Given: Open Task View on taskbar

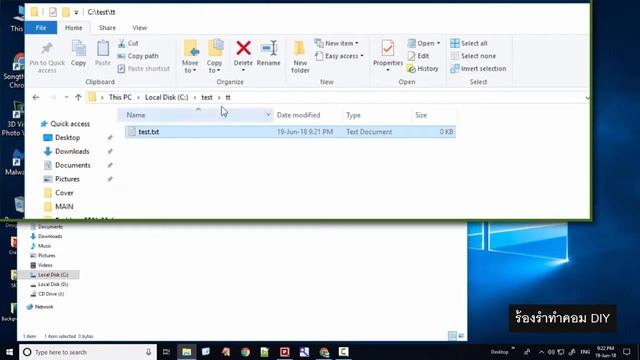Looking at the screenshot, I should click(x=166, y=352).
